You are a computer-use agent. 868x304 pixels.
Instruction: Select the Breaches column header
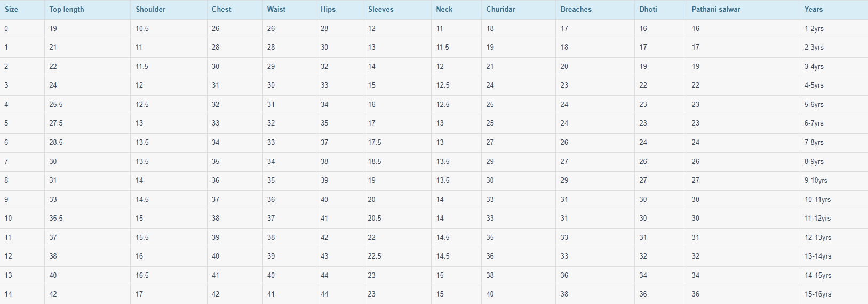tap(576, 10)
